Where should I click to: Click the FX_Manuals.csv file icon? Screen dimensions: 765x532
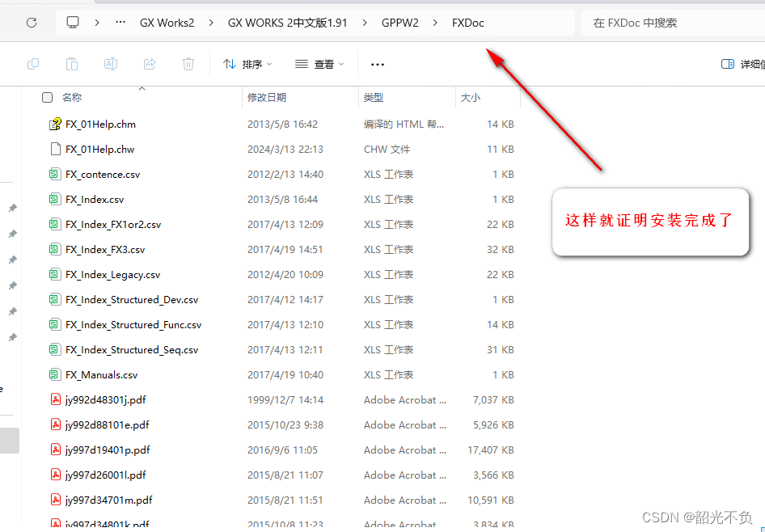pos(55,374)
